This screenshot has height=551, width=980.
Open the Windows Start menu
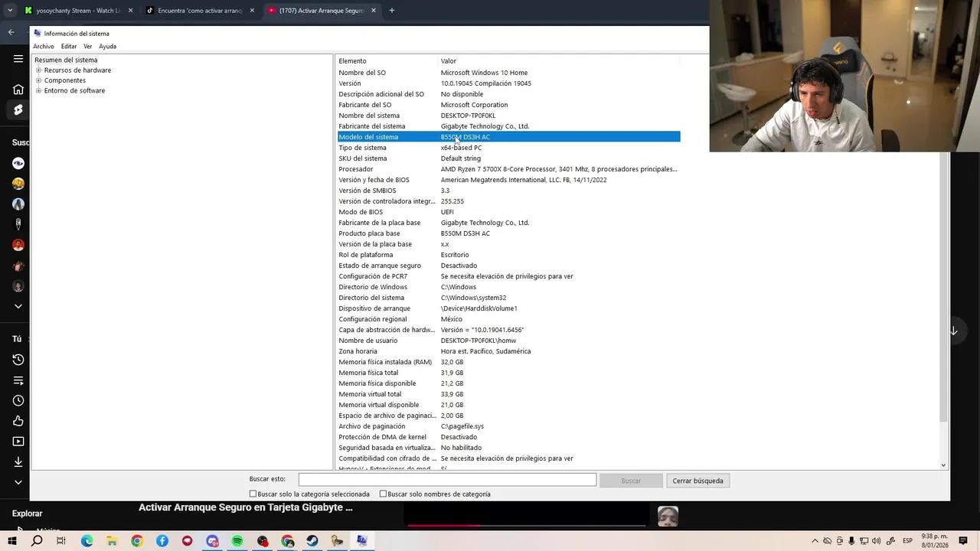(12, 541)
